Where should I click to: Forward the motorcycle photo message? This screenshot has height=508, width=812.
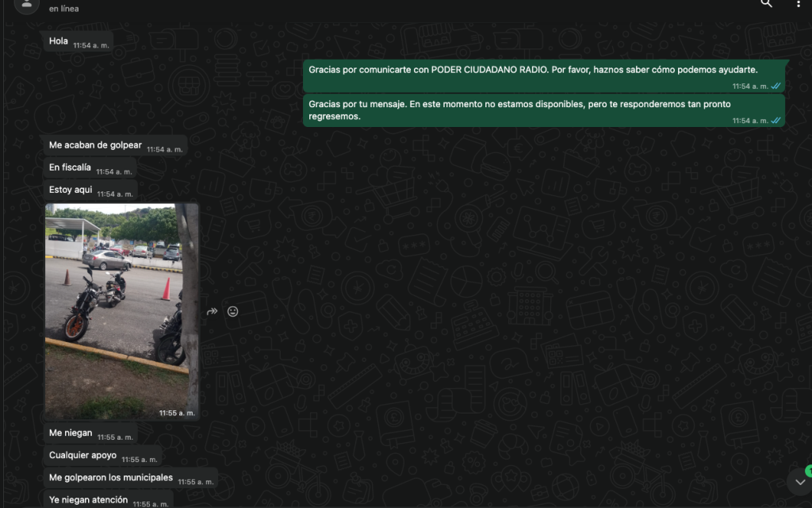click(x=212, y=312)
